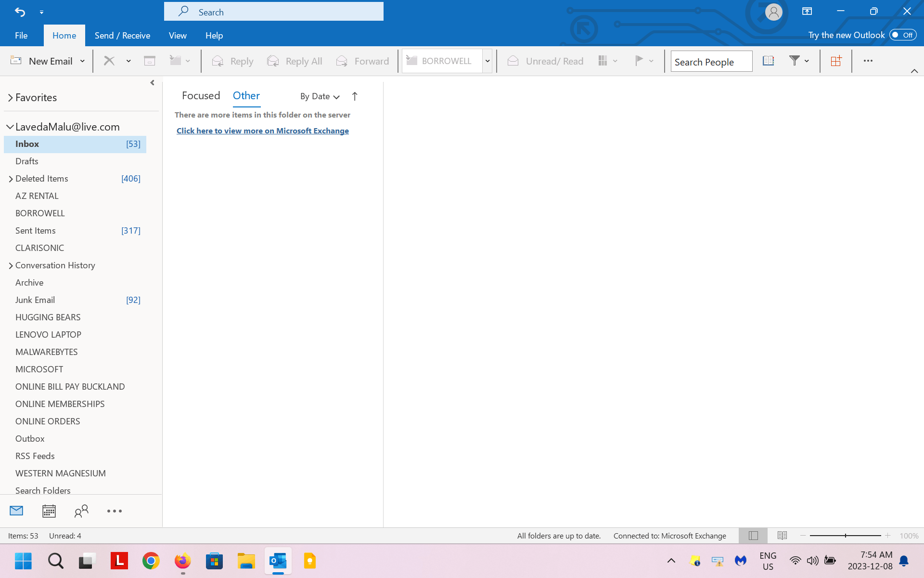Collapse the ribbon with the caret
This screenshot has height=578, width=924.
914,71
